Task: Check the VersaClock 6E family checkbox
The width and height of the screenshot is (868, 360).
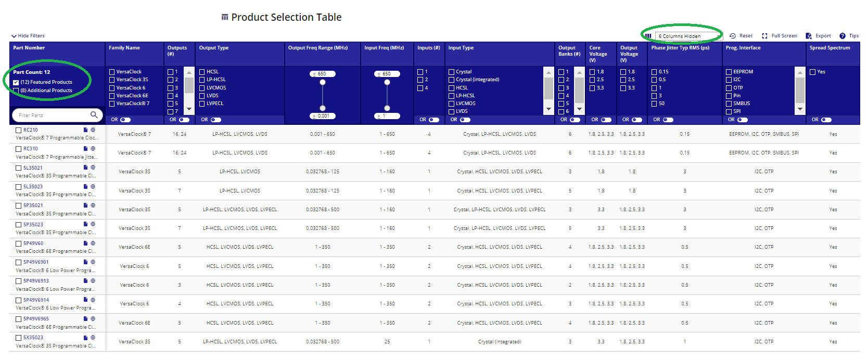Action: tap(112, 96)
